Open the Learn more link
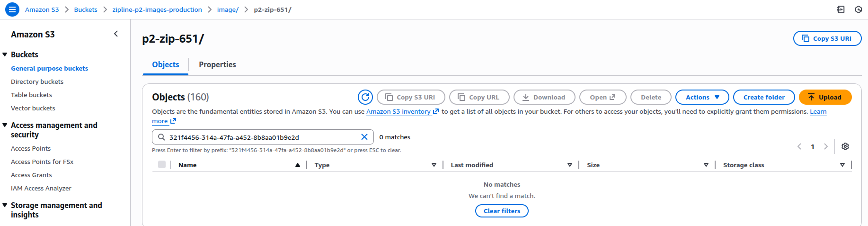The height and width of the screenshot is (226, 868). pos(818,111)
